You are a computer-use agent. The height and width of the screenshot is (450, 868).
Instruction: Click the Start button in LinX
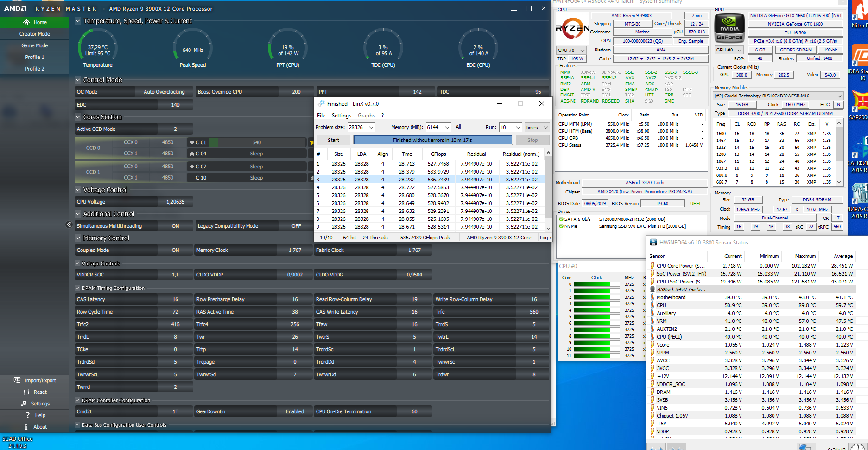click(x=333, y=140)
